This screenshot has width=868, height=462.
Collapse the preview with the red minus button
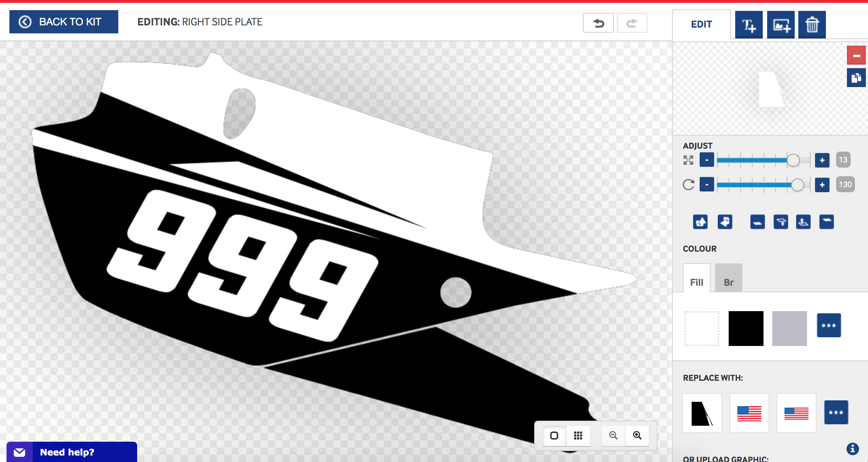(856, 55)
